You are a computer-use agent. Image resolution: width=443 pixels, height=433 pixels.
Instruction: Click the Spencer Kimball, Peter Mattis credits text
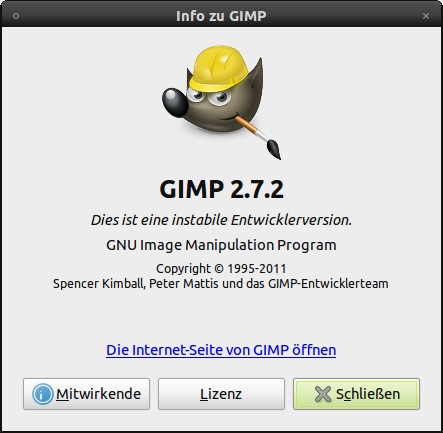coord(136,284)
